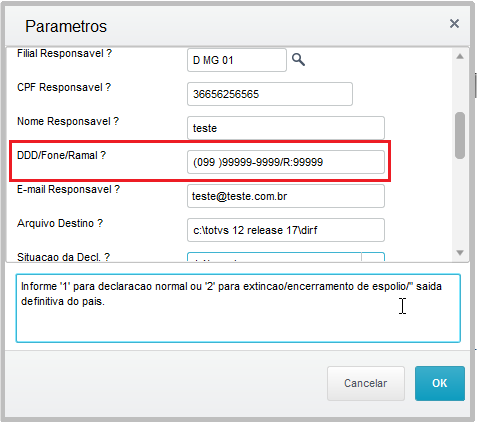Focus the Filial Responsavel field
This screenshot has width=477, height=425.
tap(237, 60)
